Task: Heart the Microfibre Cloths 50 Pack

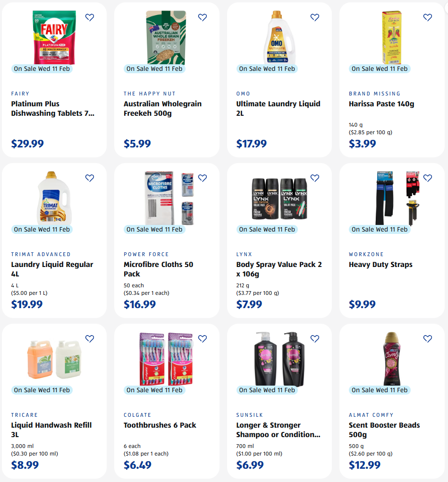Action: point(203,178)
